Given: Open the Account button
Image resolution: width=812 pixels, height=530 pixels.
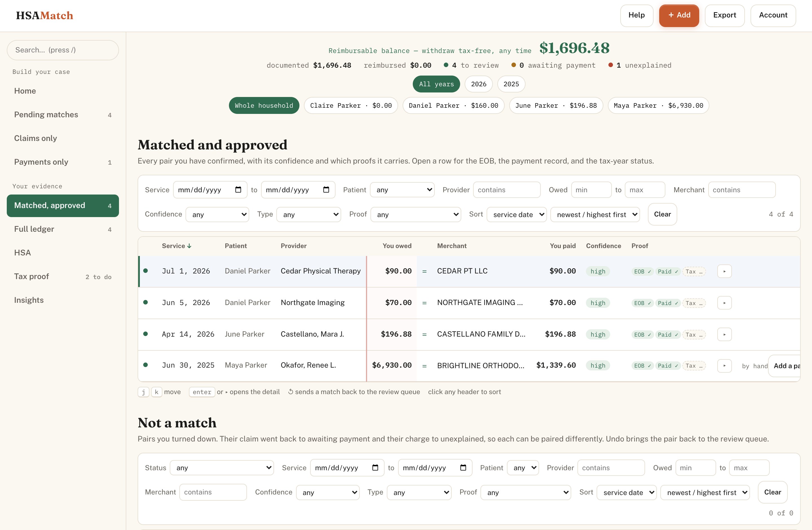Looking at the screenshot, I should pyautogui.click(x=773, y=15).
